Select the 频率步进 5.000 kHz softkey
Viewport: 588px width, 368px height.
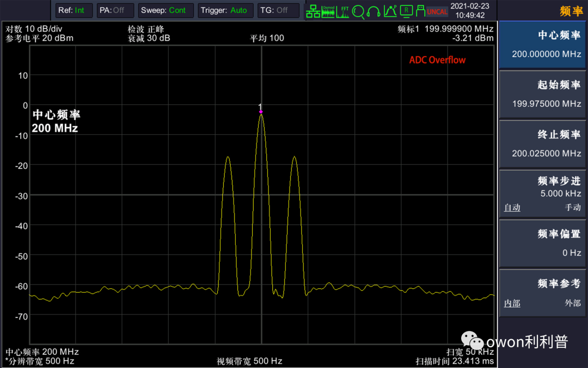coord(542,194)
